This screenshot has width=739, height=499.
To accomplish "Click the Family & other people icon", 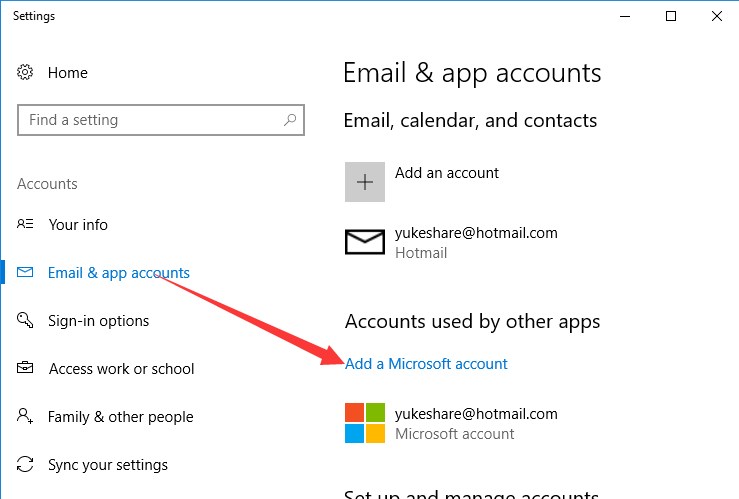I will [x=25, y=416].
